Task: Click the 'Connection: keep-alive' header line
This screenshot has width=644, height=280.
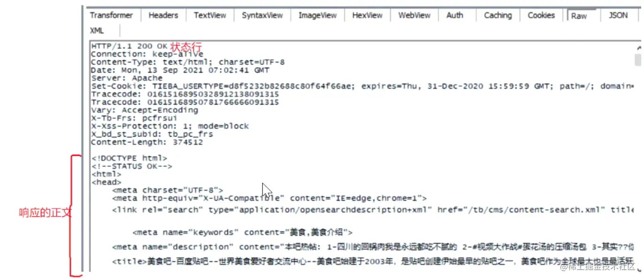Action: pyautogui.click(x=147, y=54)
